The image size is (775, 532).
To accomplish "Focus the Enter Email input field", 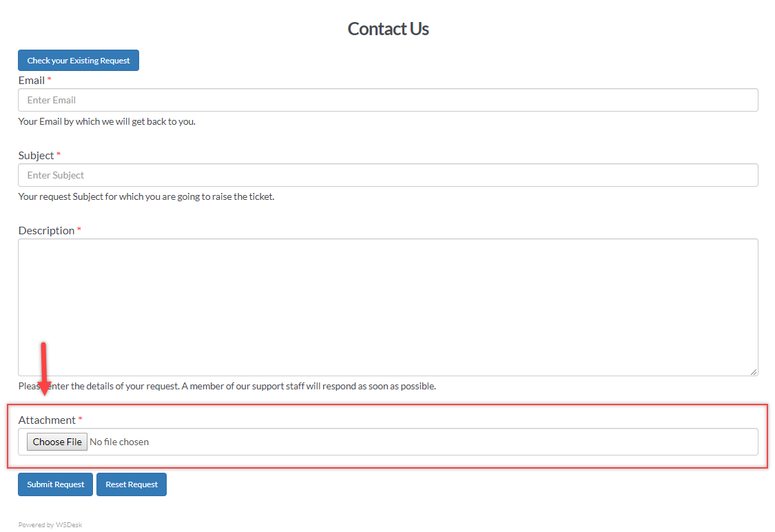I will click(x=388, y=100).
